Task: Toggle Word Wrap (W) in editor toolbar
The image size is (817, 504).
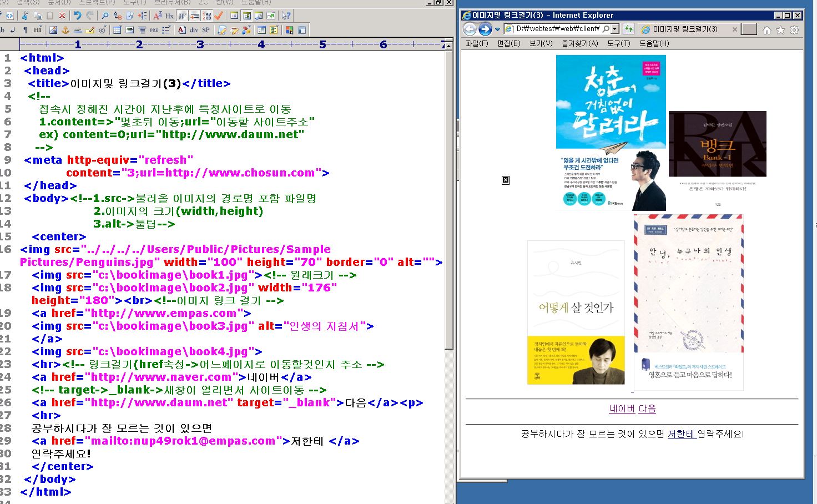Action: (182, 16)
